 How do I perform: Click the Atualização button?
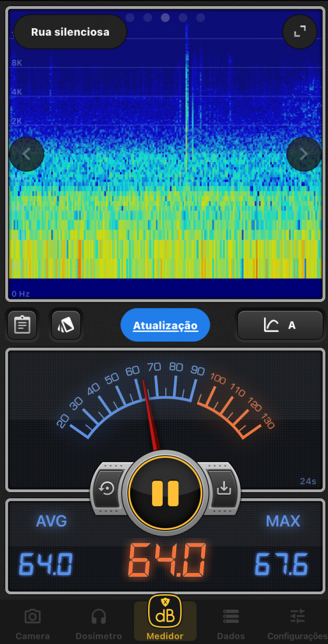165,326
